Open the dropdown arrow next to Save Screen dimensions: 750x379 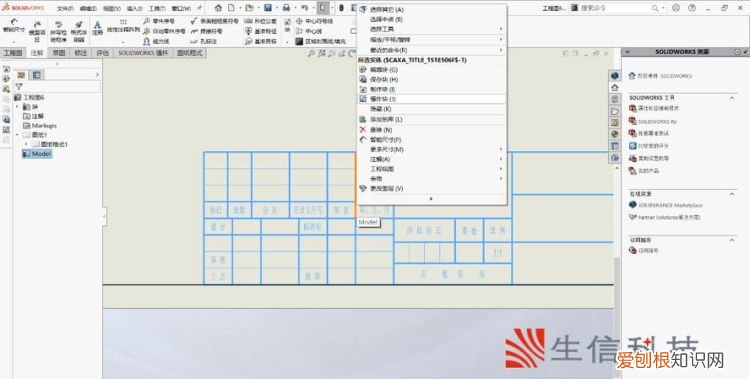coord(276,8)
